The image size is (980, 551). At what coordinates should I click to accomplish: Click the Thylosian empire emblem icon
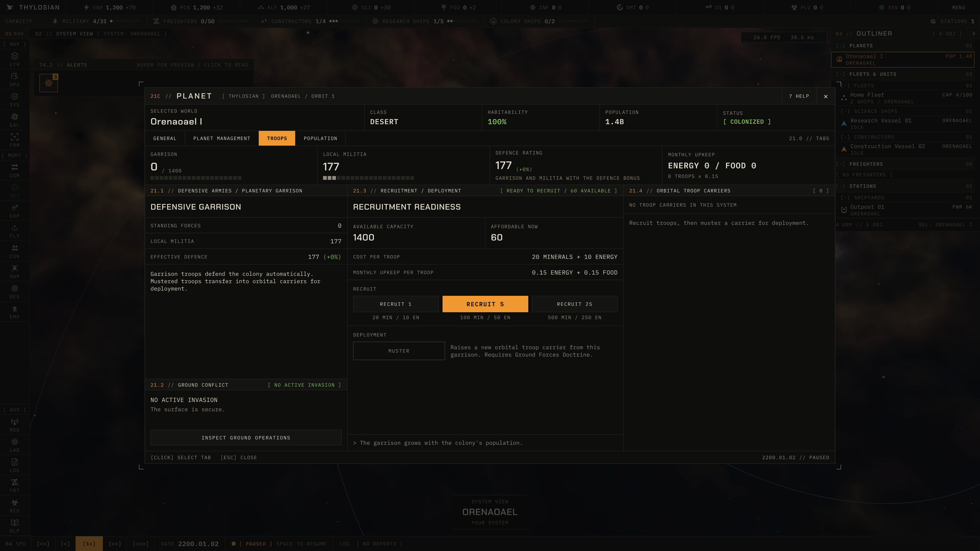click(x=10, y=7)
